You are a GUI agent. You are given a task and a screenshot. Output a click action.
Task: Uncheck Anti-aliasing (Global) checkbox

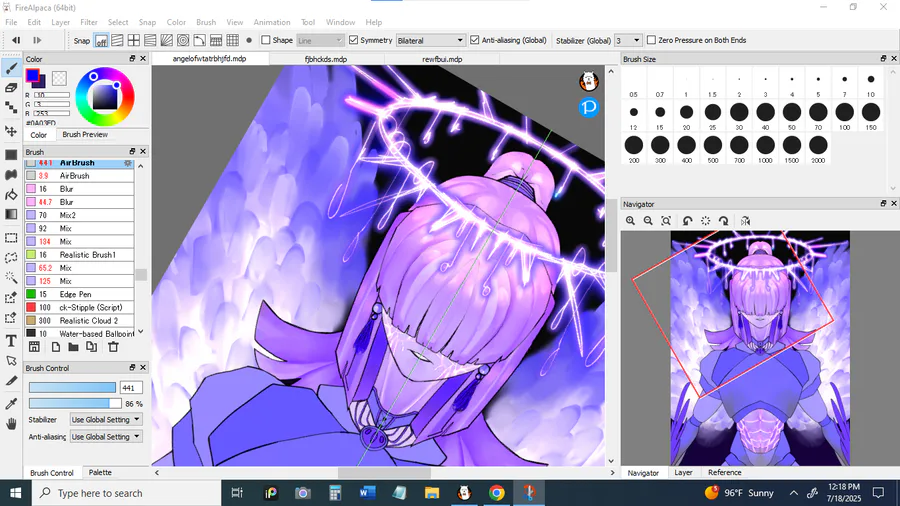point(475,40)
